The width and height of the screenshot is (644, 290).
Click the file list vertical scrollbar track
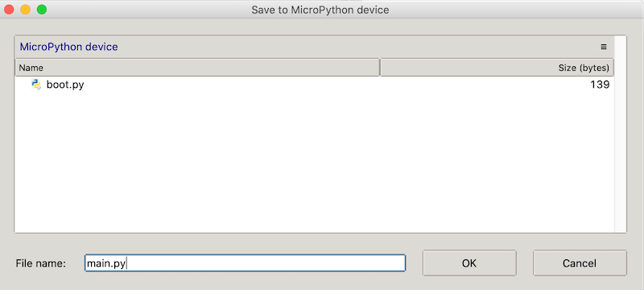(620, 135)
